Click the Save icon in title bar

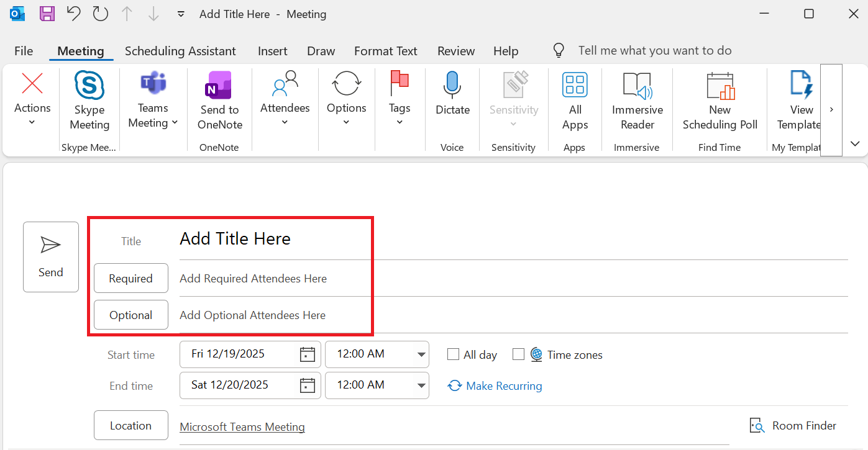(x=47, y=14)
